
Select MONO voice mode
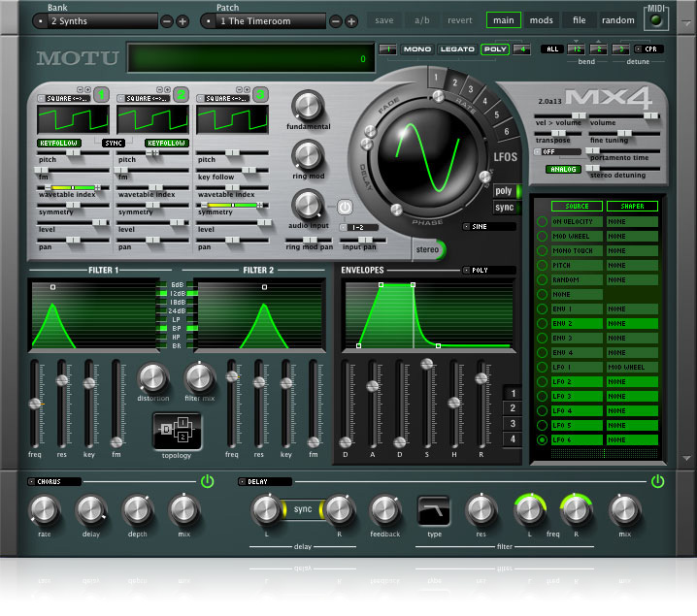[417, 49]
